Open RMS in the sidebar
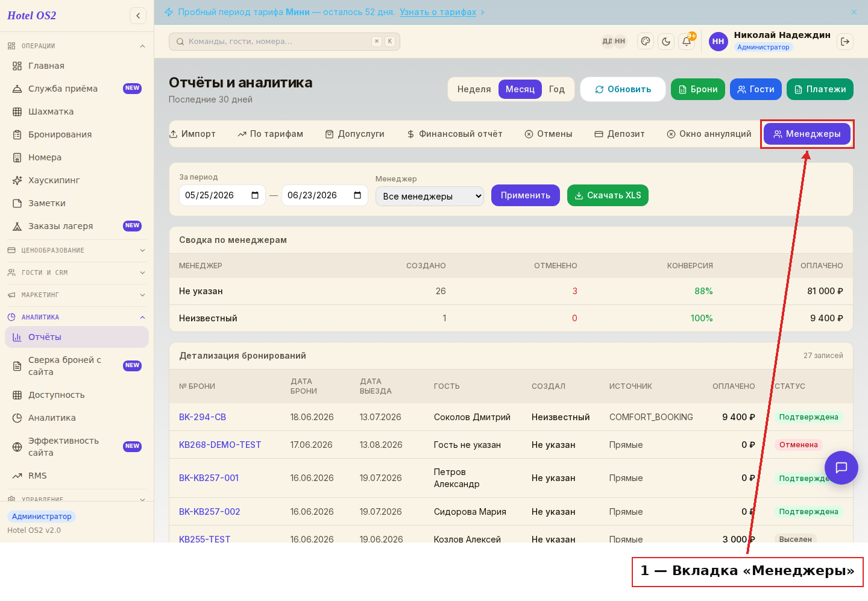The height and width of the screenshot is (601, 868). tap(77, 476)
